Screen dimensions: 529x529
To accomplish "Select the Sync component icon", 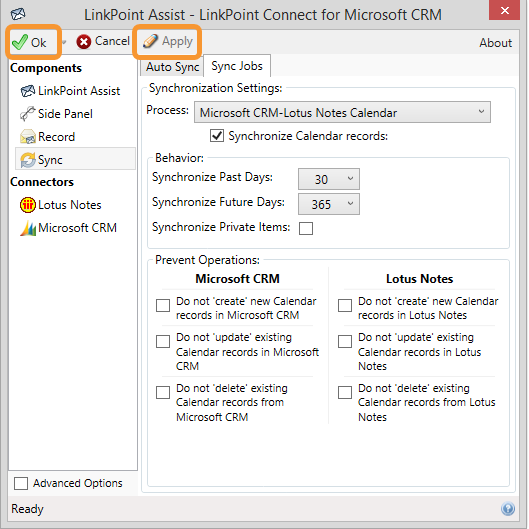I will [28, 160].
